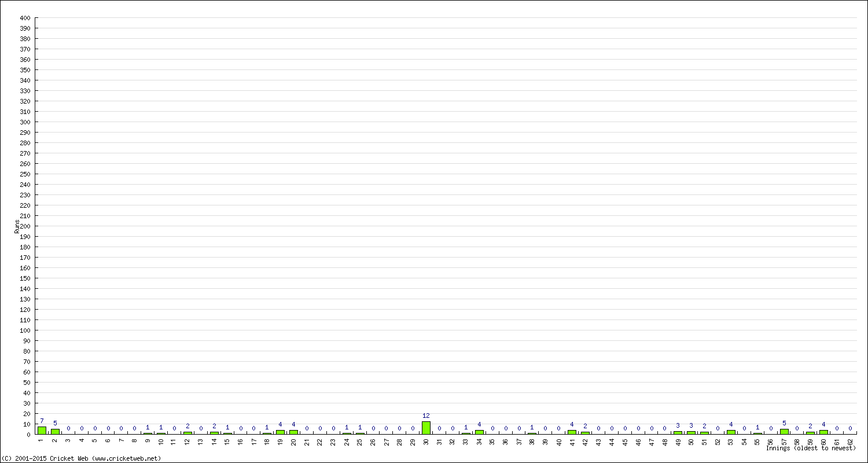Click the value label 2 above innings 12
This screenshot has width=868, height=463.
pos(187,426)
